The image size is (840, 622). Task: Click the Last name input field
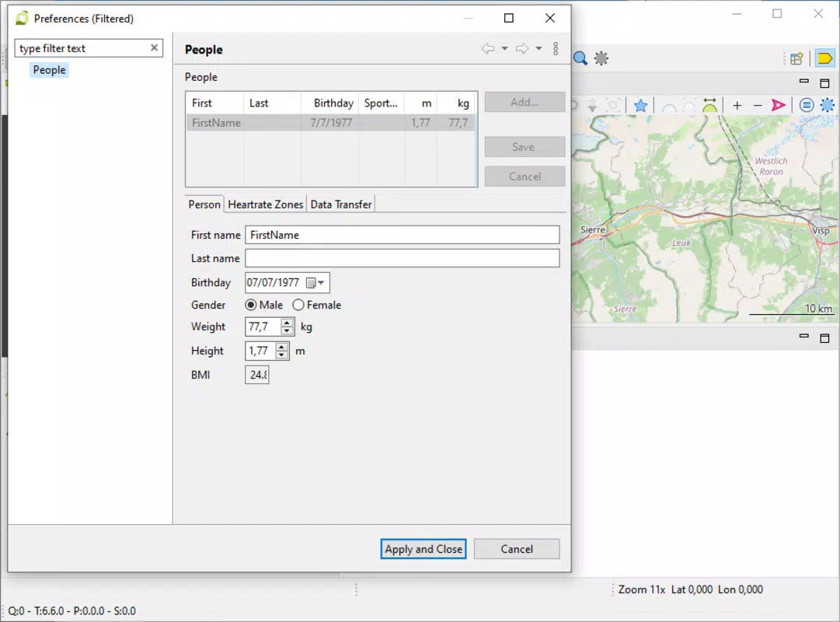point(403,258)
